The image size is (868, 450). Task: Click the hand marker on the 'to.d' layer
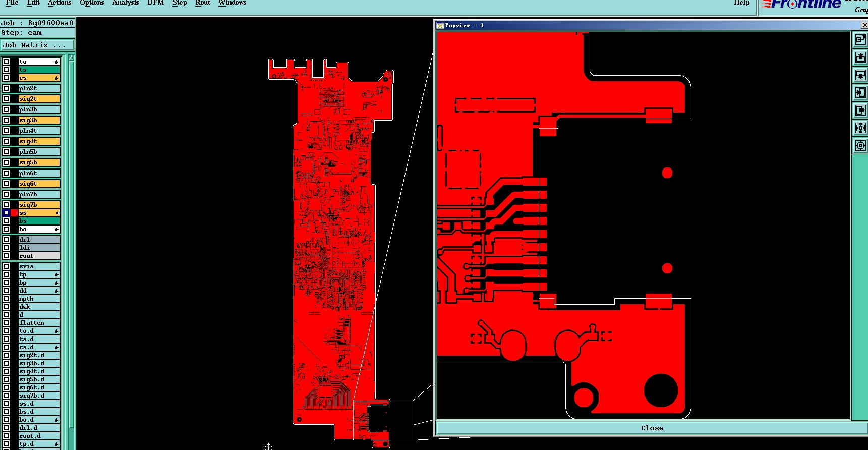pos(56,331)
